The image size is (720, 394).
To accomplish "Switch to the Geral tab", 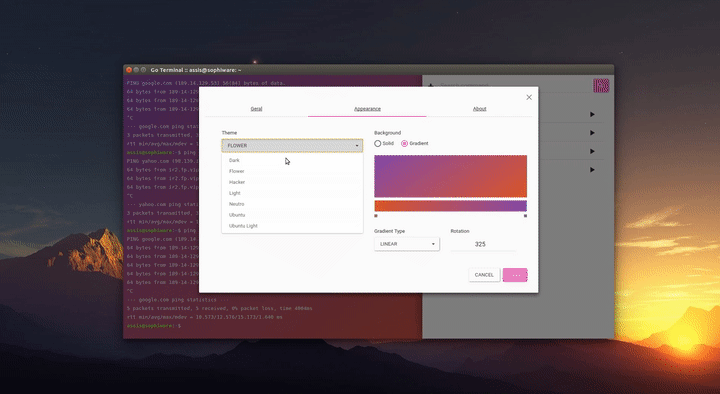I will pyautogui.click(x=256, y=109).
